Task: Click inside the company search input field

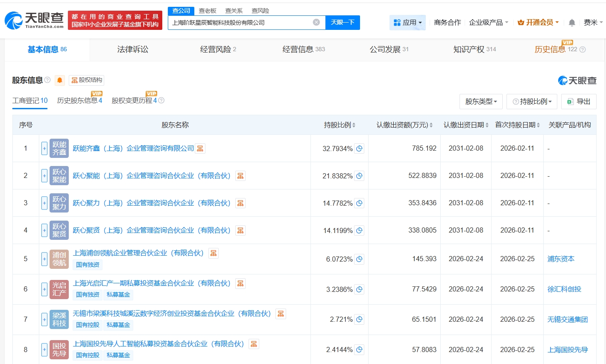Action: 239,22
